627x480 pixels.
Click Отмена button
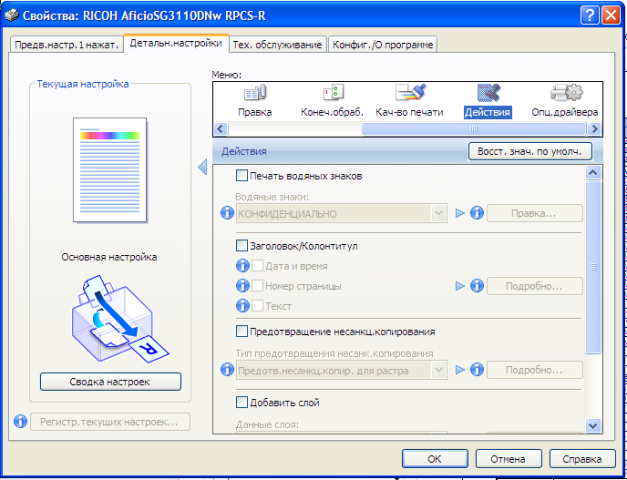[x=509, y=459]
